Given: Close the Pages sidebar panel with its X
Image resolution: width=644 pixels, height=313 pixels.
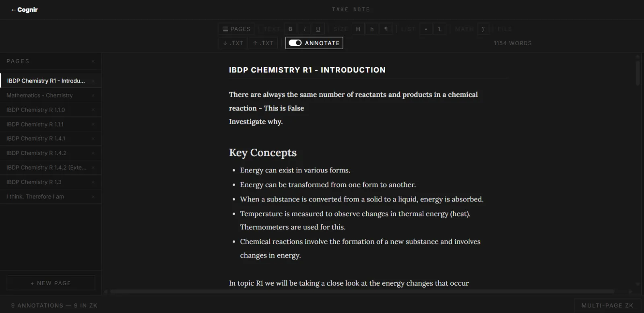Looking at the screenshot, I should (93, 61).
